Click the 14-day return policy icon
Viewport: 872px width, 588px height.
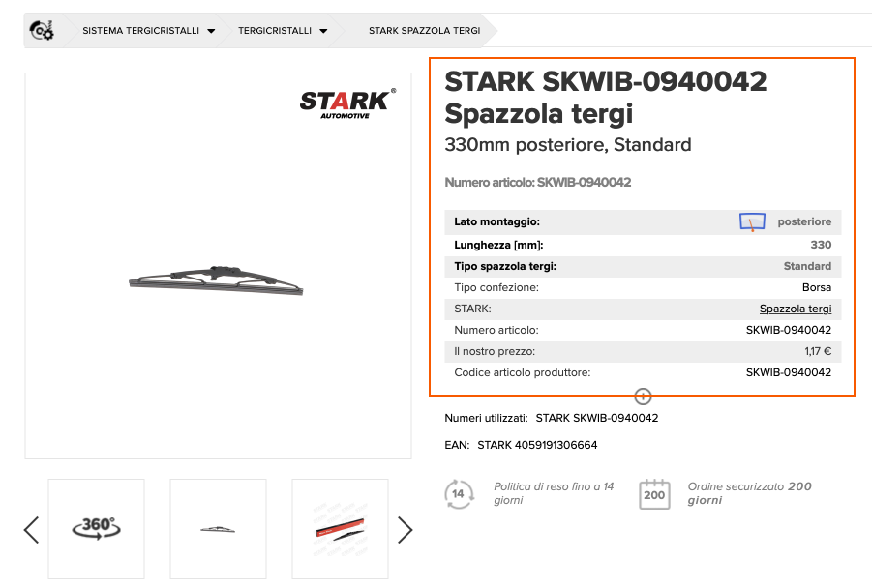coord(459,493)
